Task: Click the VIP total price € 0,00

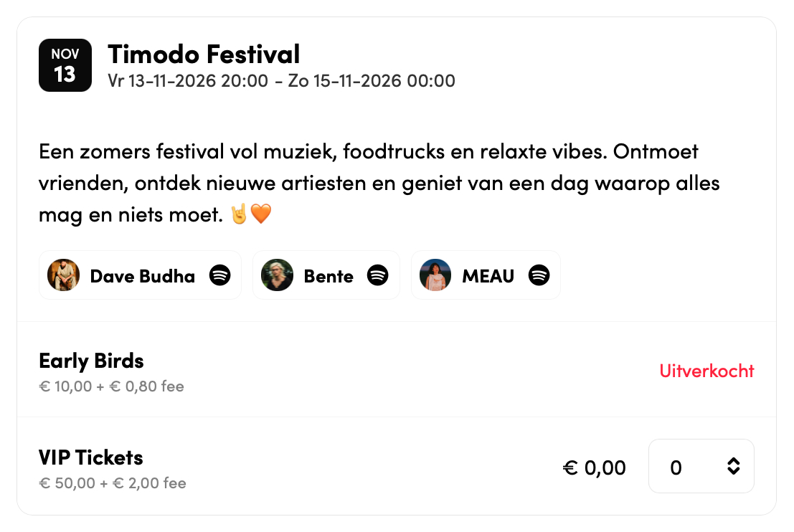Action: pyautogui.click(x=594, y=468)
